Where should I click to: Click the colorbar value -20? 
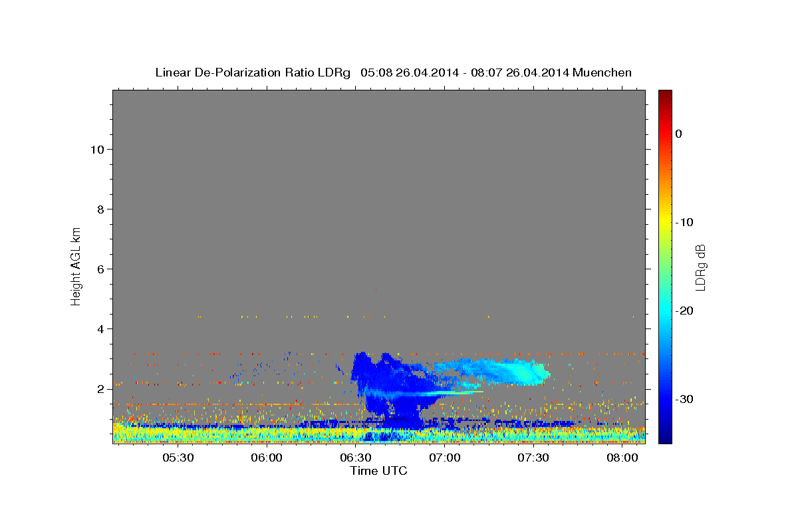[x=684, y=311]
